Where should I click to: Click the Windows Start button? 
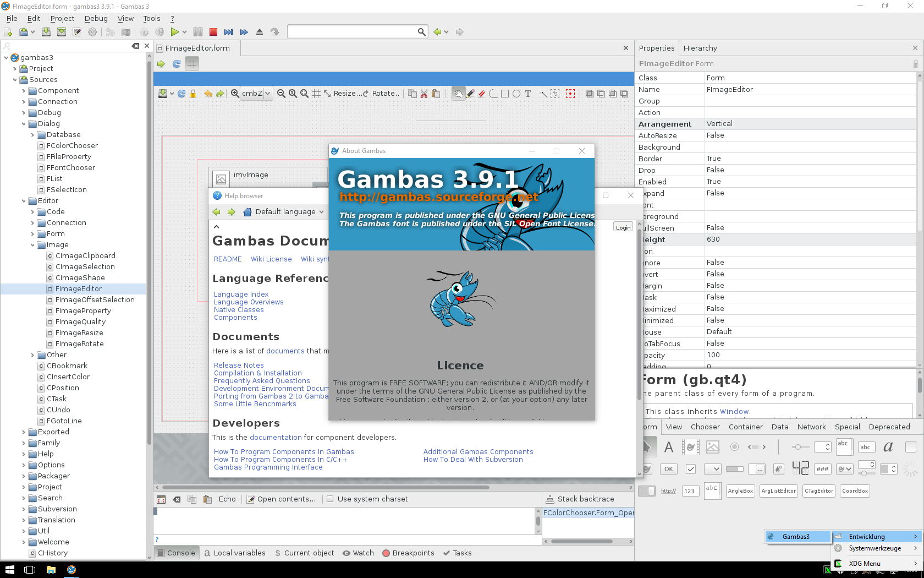coord(9,570)
